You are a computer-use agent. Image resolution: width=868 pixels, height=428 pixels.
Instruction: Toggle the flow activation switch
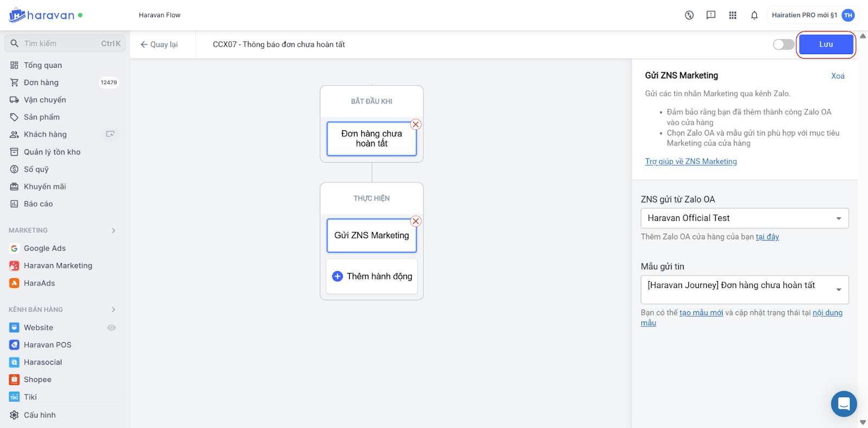point(783,44)
